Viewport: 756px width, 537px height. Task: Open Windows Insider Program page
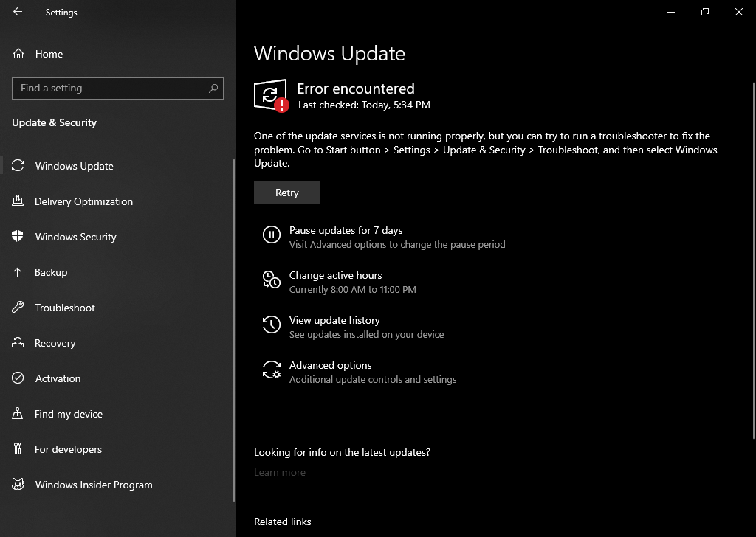coord(94,485)
